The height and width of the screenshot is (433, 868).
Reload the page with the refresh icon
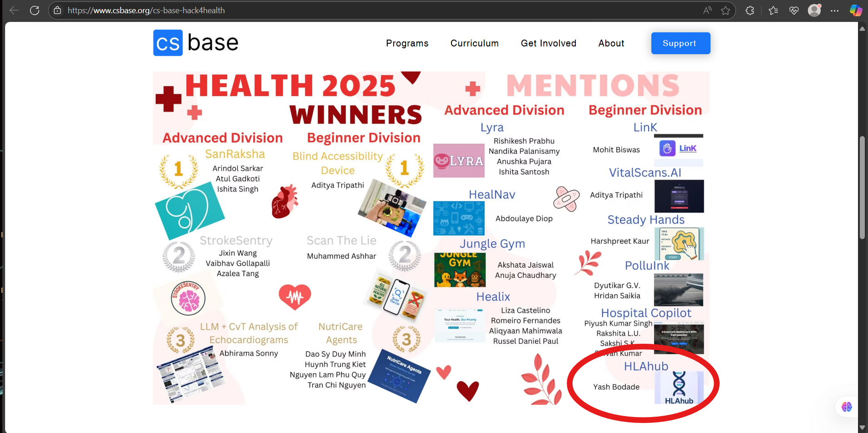[35, 10]
